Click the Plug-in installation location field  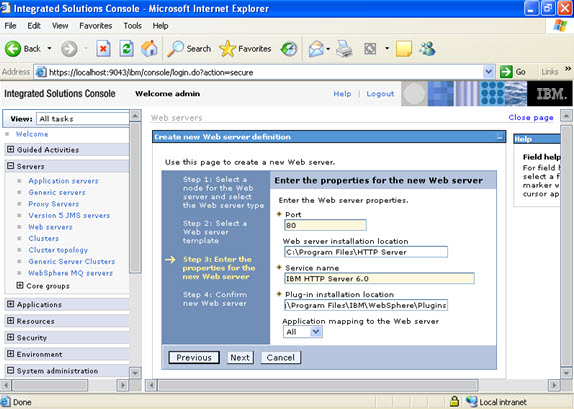(x=366, y=305)
